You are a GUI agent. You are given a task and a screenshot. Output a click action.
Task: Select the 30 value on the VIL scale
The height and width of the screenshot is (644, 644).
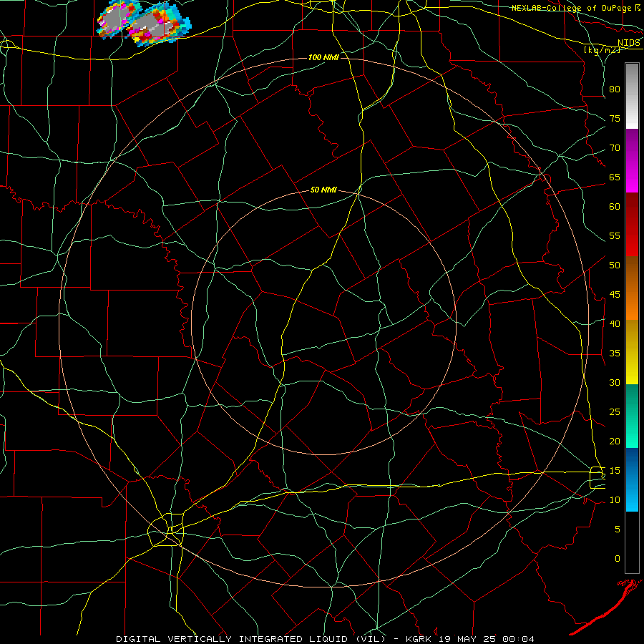click(615, 382)
